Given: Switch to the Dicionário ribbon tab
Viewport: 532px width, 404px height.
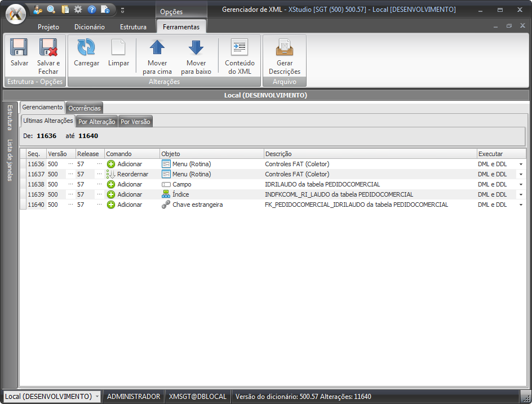Looking at the screenshot, I should 90,27.
